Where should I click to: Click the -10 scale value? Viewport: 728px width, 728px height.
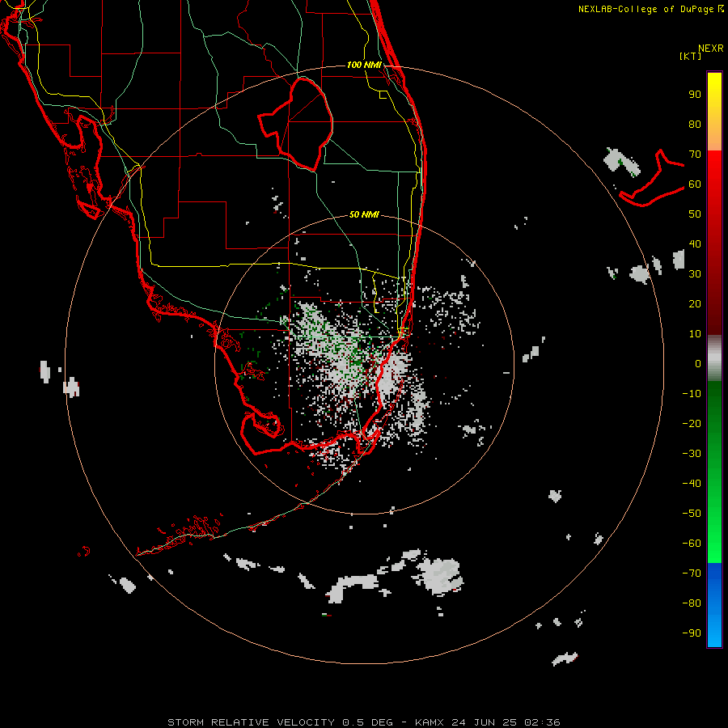click(x=692, y=394)
